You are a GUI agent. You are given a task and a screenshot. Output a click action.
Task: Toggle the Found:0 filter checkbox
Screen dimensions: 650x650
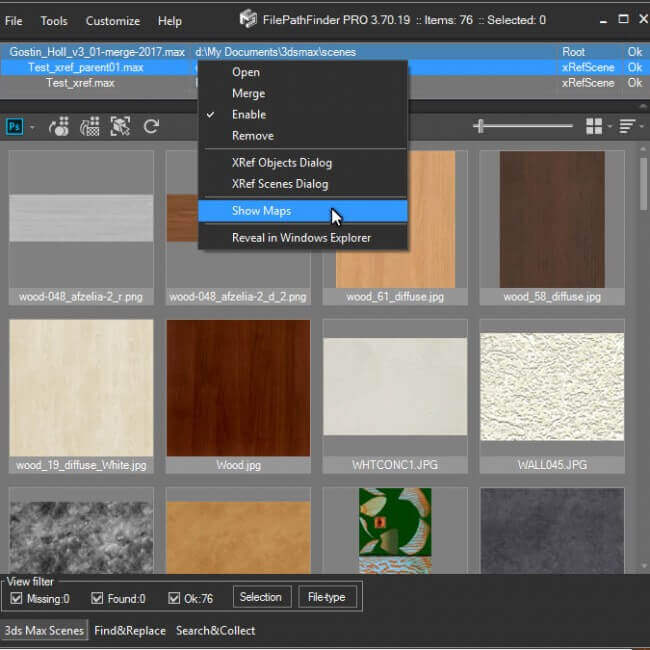pyautogui.click(x=97, y=599)
